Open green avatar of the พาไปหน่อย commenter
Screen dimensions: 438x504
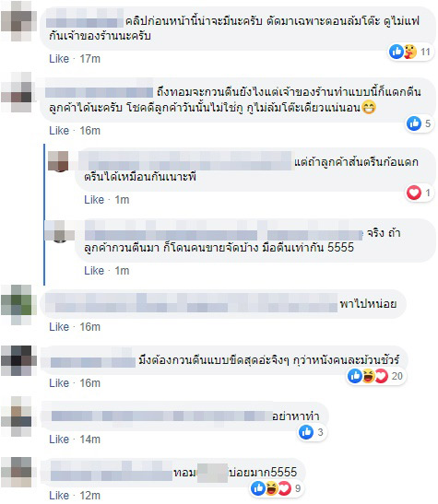tap(18, 305)
